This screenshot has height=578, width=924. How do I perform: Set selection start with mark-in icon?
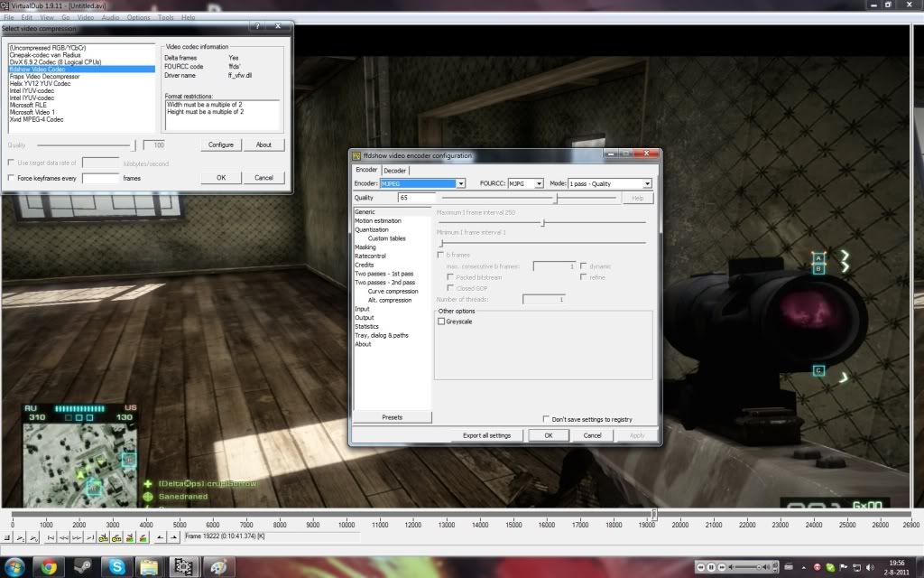[x=161, y=537]
